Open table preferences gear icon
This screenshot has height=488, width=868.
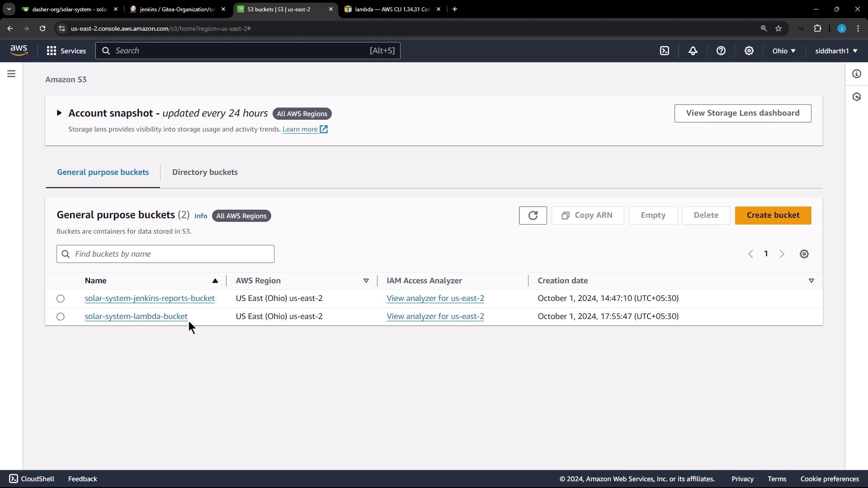point(804,254)
